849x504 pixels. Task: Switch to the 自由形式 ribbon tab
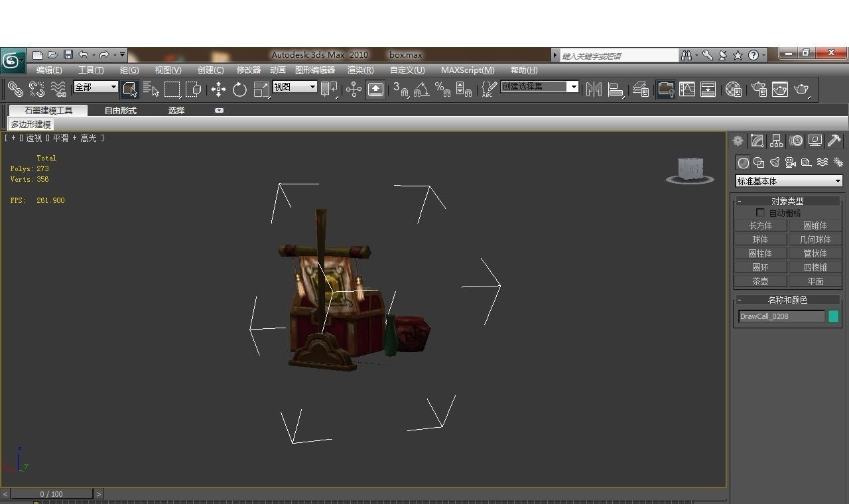click(x=120, y=110)
